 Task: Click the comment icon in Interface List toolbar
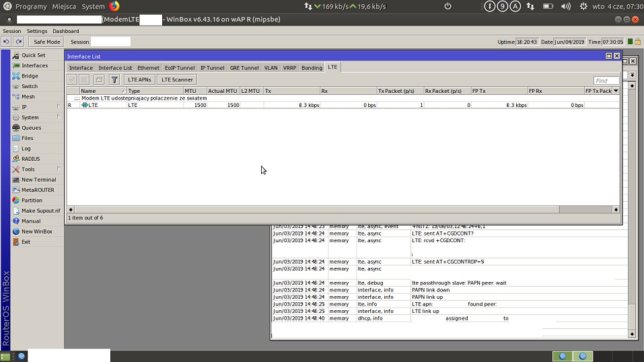(99, 79)
